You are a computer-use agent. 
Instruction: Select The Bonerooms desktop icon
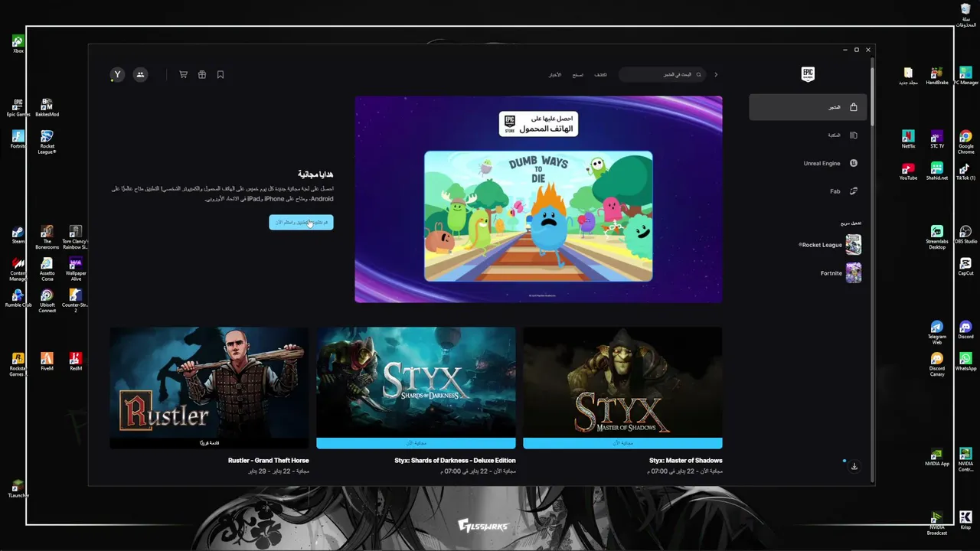pyautogui.click(x=47, y=237)
